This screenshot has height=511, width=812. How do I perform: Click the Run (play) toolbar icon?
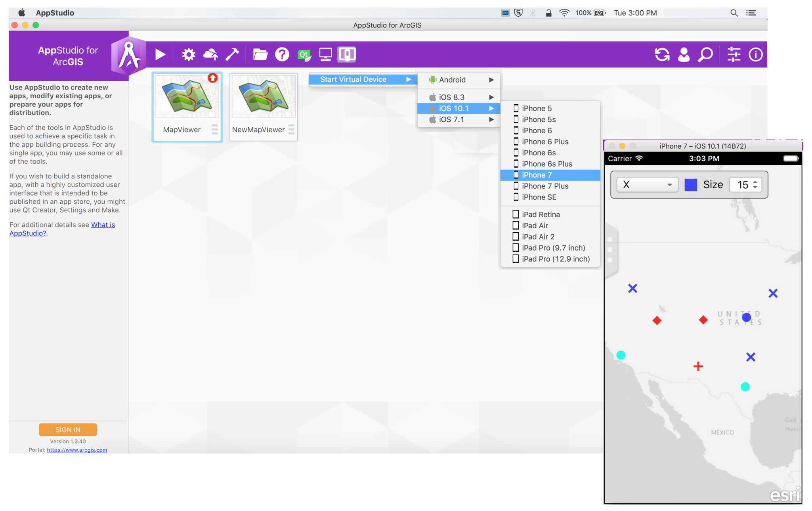160,54
